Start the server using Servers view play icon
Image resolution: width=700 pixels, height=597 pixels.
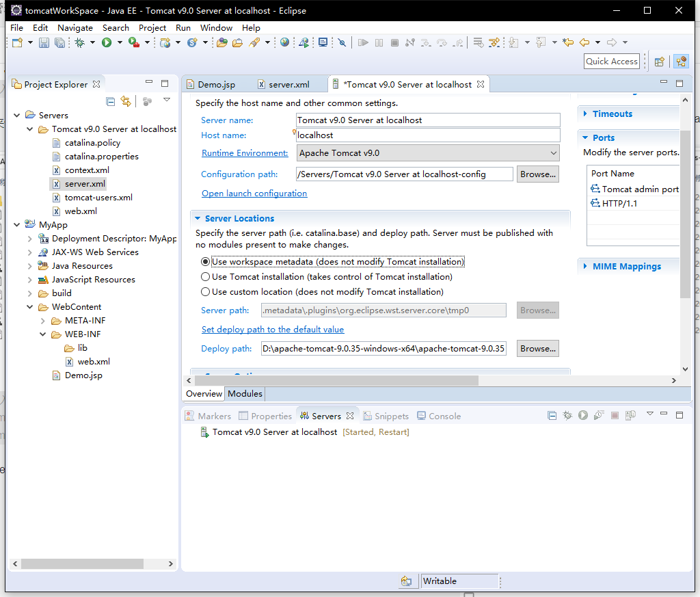click(x=583, y=415)
